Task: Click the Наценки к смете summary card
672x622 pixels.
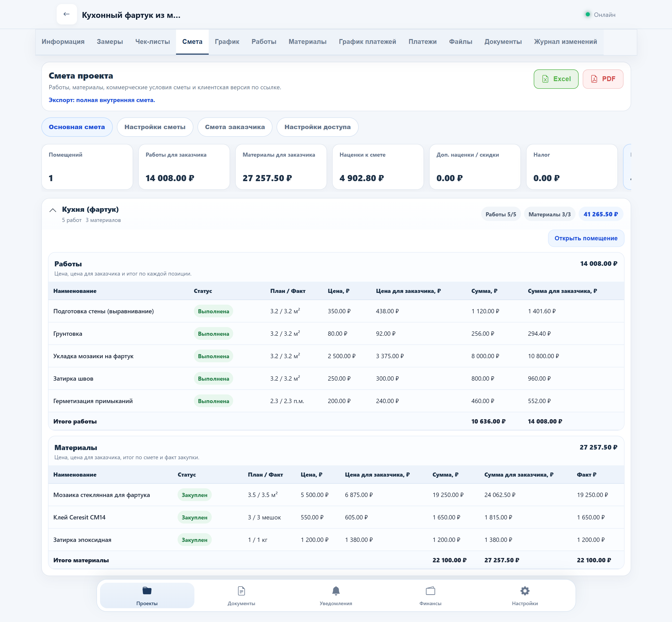Action: click(x=378, y=167)
